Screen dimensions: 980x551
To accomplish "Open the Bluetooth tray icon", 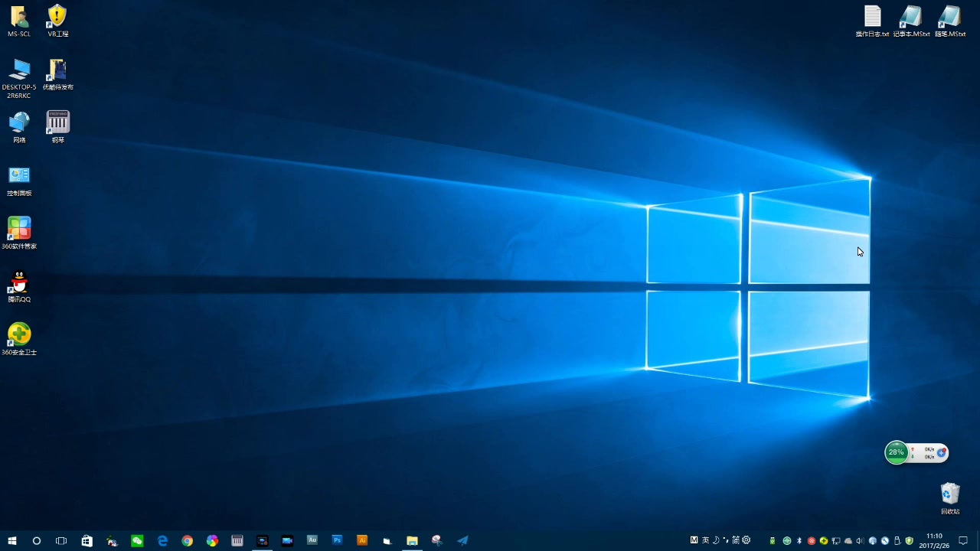I will coord(799,541).
